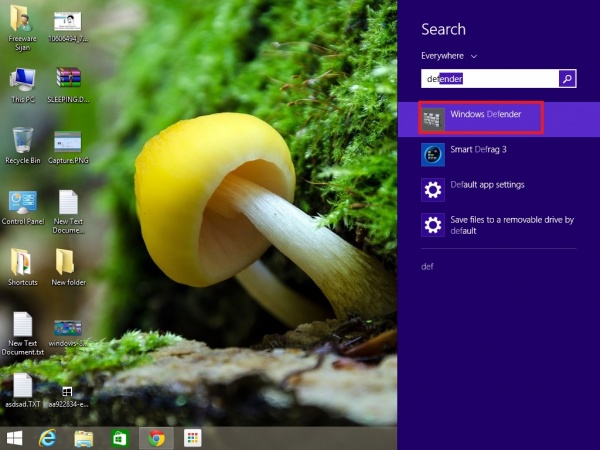Screen dimensions: 600x450
Task: Expand the Everywhere search scope dropdown
Action: pyautogui.click(x=449, y=56)
